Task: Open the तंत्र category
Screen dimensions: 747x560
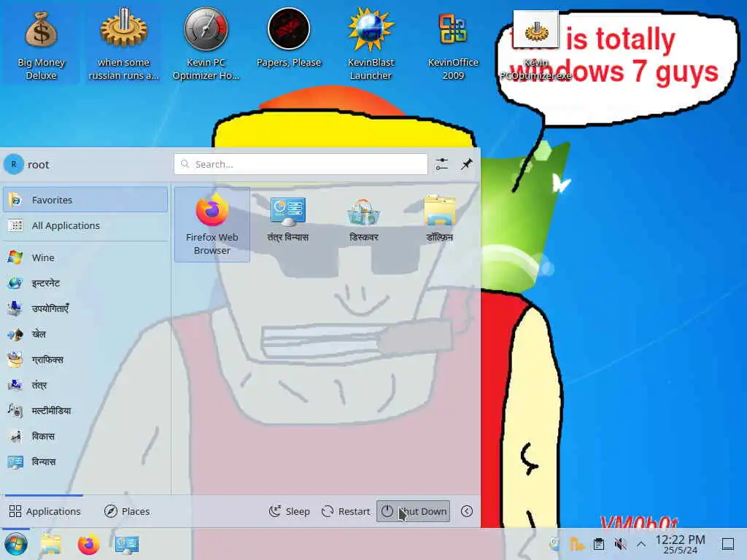Action: click(x=85, y=385)
